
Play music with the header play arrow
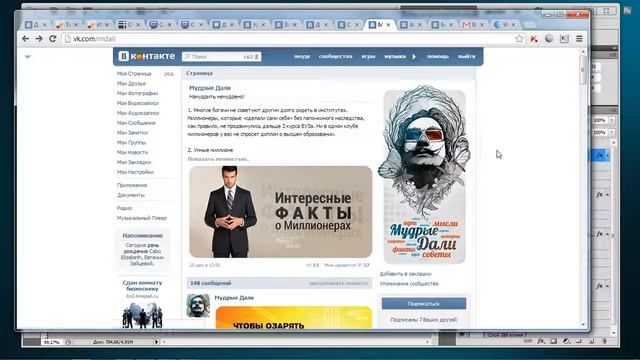point(414,57)
